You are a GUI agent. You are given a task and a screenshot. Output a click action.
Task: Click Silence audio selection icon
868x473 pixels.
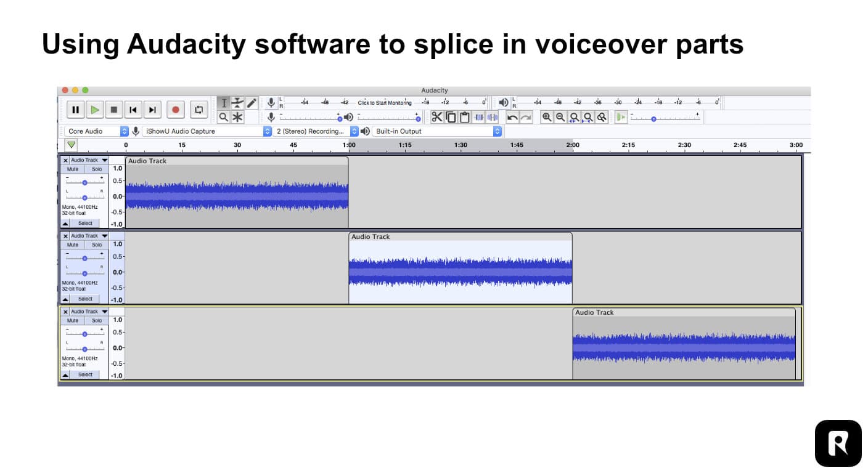click(492, 117)
